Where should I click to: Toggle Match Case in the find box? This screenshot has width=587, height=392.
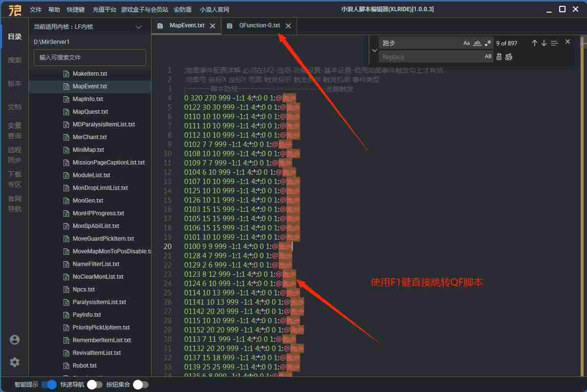pos(466,43)
